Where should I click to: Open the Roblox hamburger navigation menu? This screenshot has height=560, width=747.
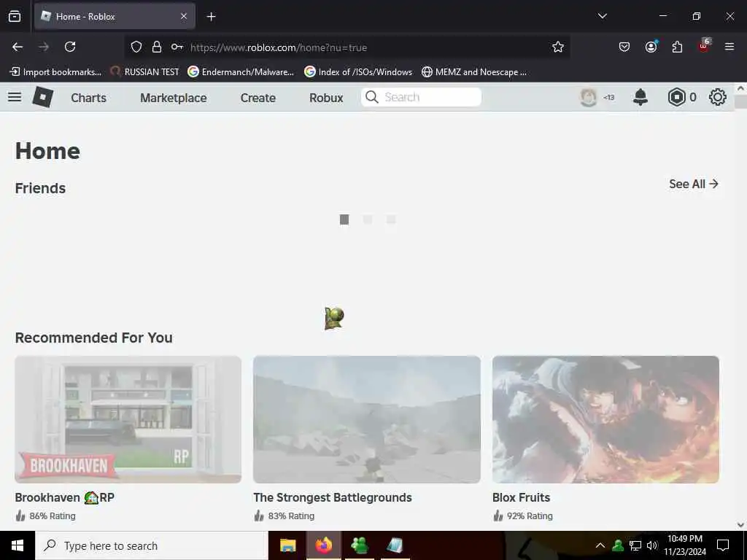tap(15, 97)
